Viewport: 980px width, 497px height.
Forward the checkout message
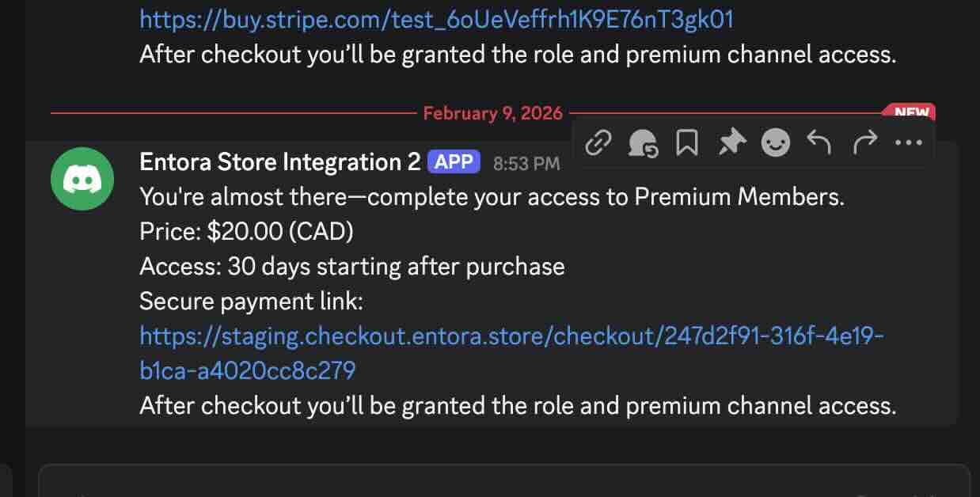coord(864,142)
